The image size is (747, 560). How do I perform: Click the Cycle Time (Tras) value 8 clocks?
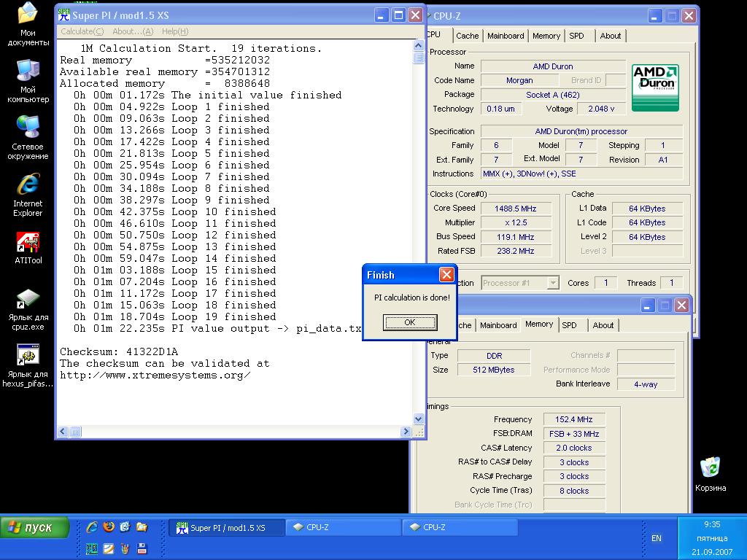pyautogui.click(x=574, y=491)
